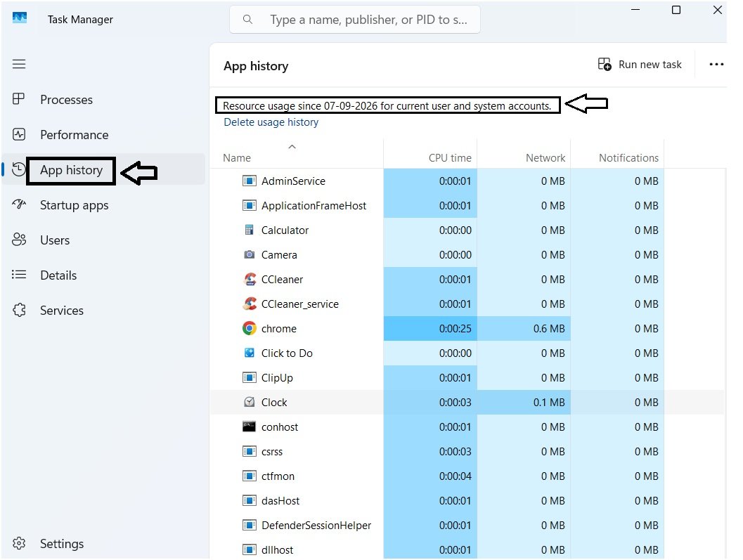
Task: Switch to the Performance tab
Action: pyautogui.click(x=75, y=134)
